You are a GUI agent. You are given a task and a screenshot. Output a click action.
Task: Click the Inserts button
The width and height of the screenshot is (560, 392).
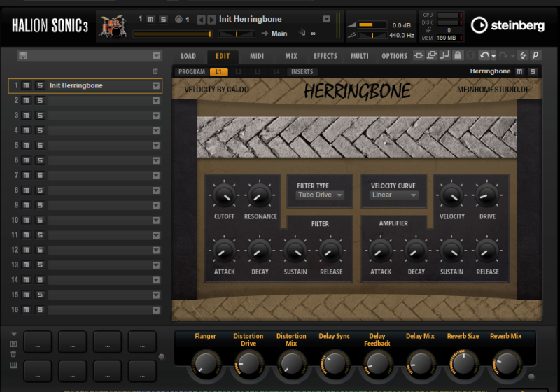pos(302,72)
